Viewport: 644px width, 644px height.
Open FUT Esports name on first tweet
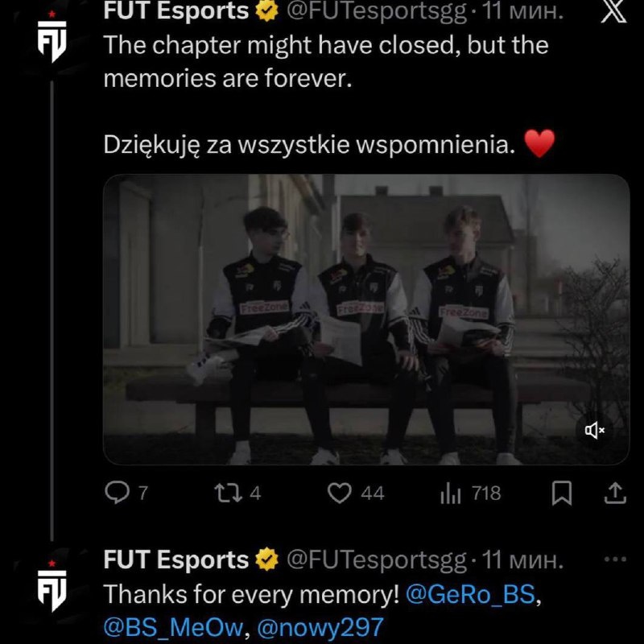tap(176, 10)
